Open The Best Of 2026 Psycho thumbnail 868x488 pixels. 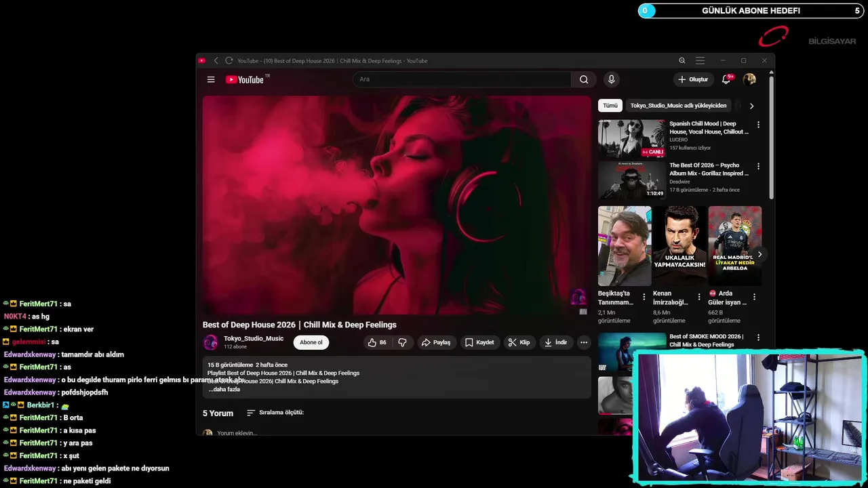(631, 180)
